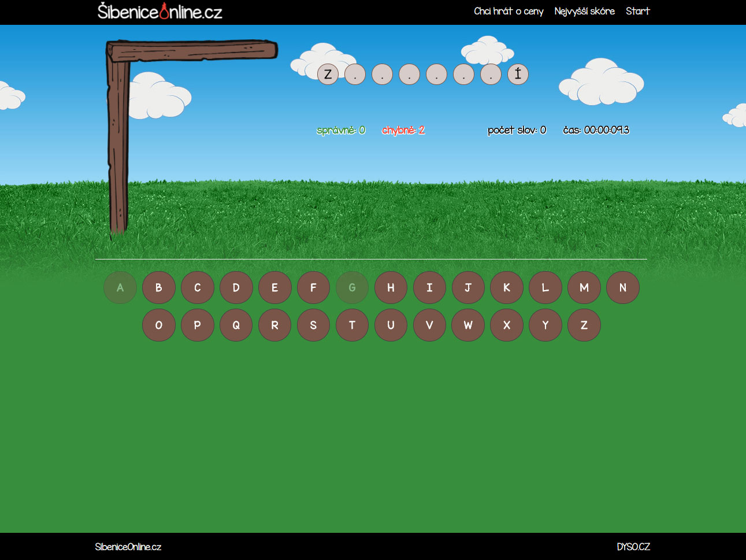Choose letter L

[545, 287]
